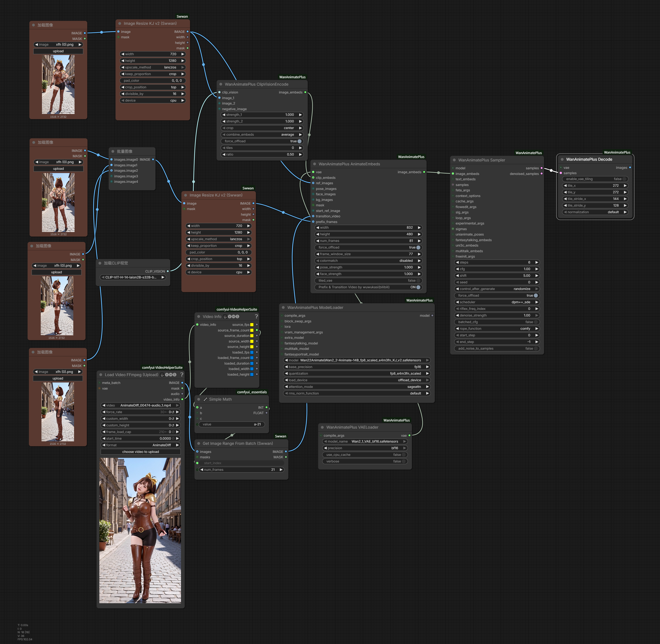Click the choose video to upload button
The image size is (660, 644).
[141, 452]
